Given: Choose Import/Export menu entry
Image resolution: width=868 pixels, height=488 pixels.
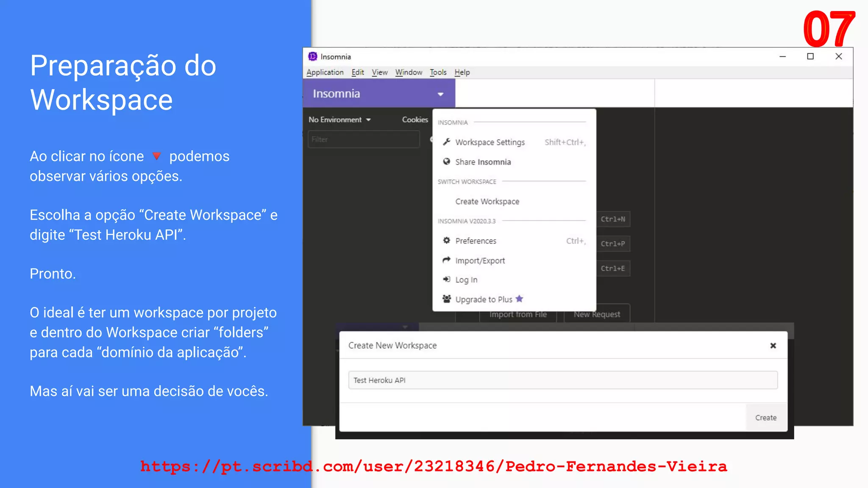Looking at the screenshot, I should click(x=514, y=261).
